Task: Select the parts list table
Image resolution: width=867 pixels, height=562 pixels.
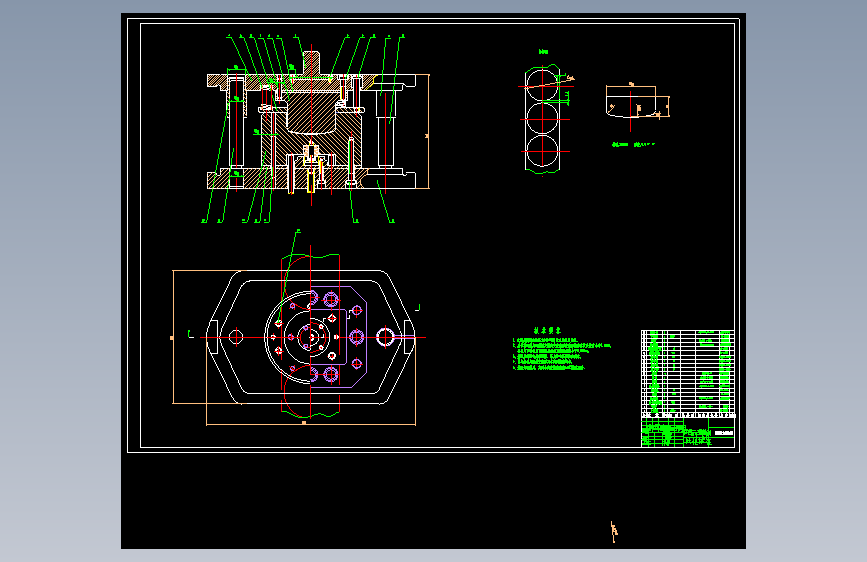Action: [688, 373]
